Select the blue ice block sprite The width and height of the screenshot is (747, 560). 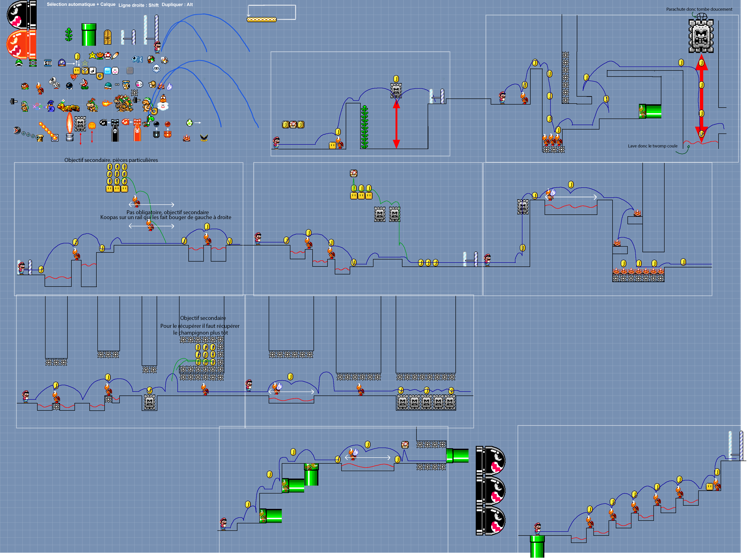tap(107, 70)
